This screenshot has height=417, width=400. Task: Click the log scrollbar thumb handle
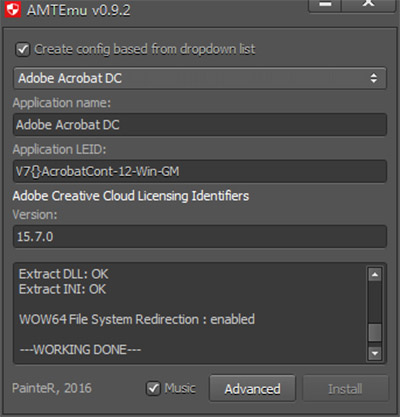375,332
